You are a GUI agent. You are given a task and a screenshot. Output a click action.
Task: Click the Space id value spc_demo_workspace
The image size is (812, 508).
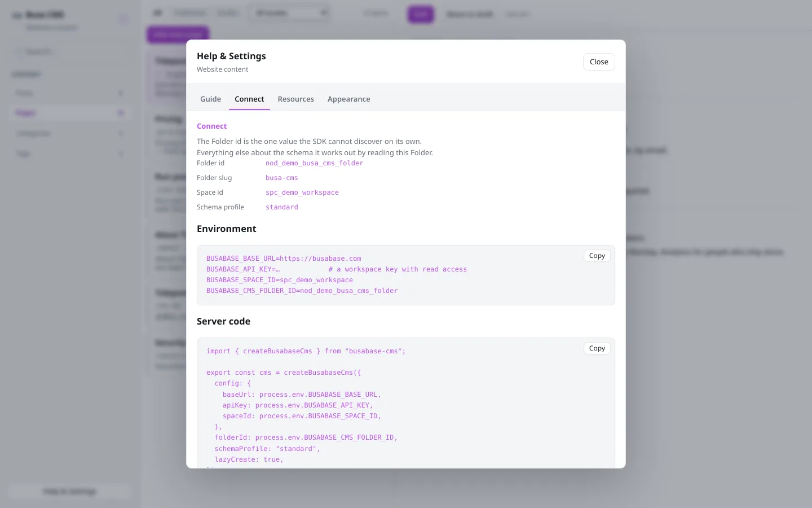pyautogui.click(x=302, y=192)
